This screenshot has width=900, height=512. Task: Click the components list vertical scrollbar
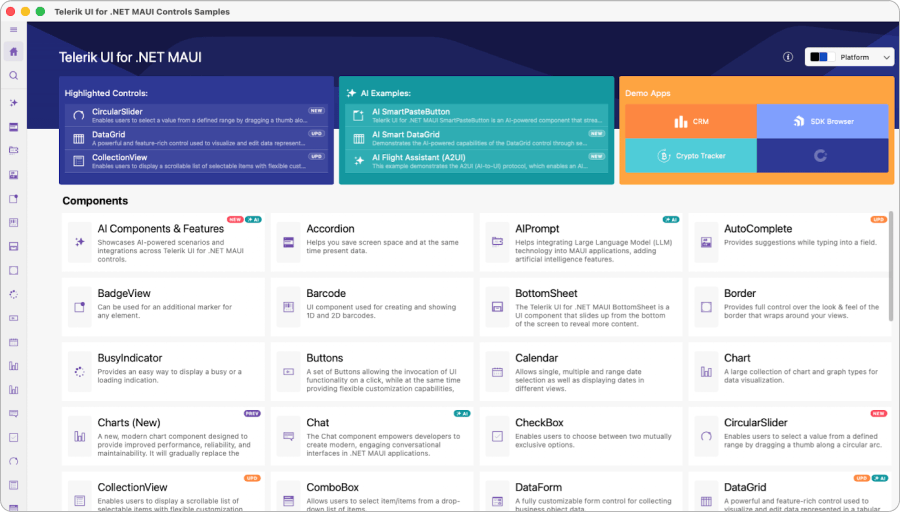[891, 266]
